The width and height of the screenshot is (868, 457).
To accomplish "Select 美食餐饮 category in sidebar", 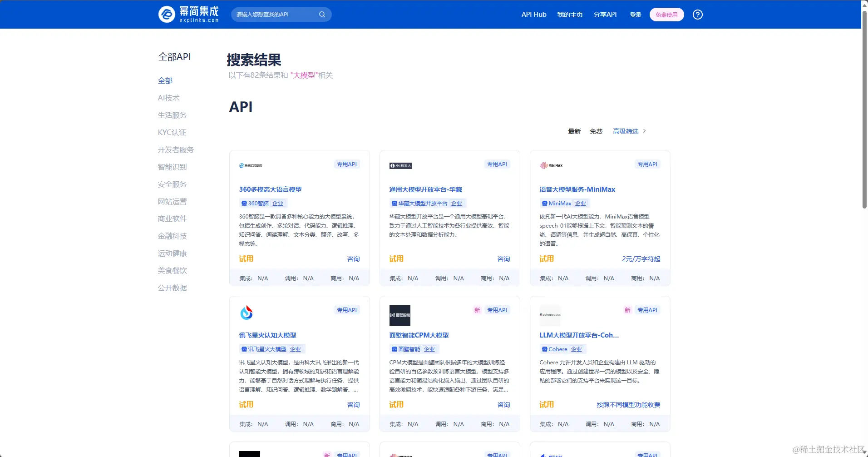I will 172,270.
